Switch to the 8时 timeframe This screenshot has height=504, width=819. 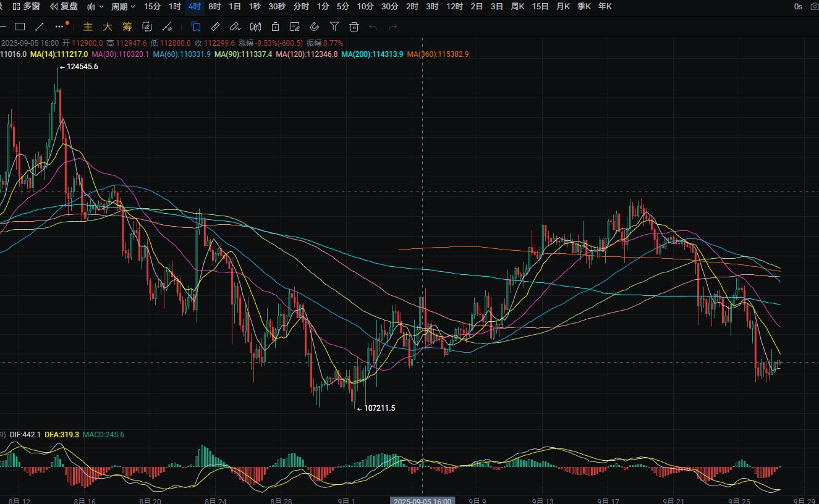215,7
